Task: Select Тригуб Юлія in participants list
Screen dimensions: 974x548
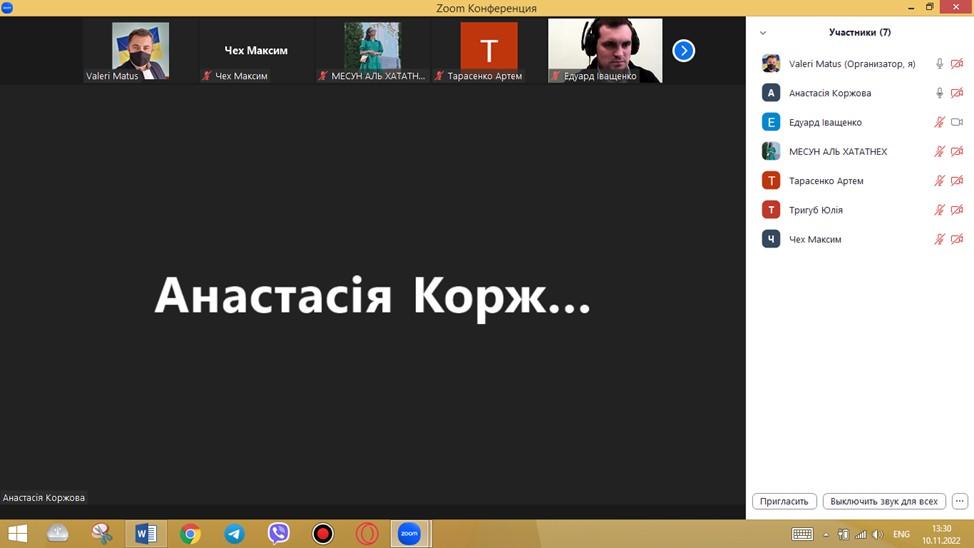Action: coord(815,210)
